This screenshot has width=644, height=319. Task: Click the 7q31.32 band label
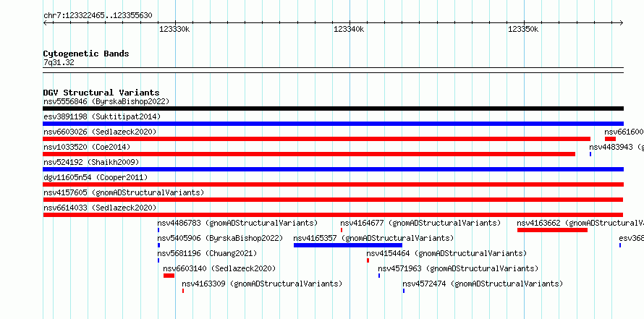click(59, 63)
